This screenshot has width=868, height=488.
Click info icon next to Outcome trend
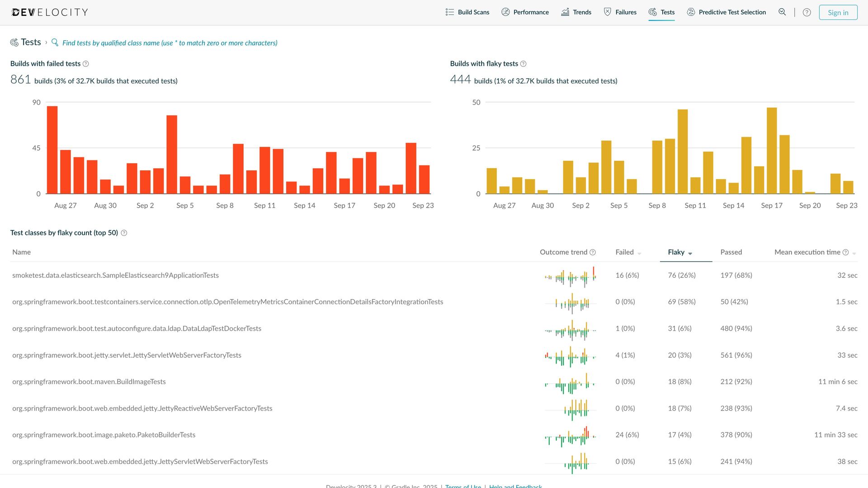(x=593, y=252)
